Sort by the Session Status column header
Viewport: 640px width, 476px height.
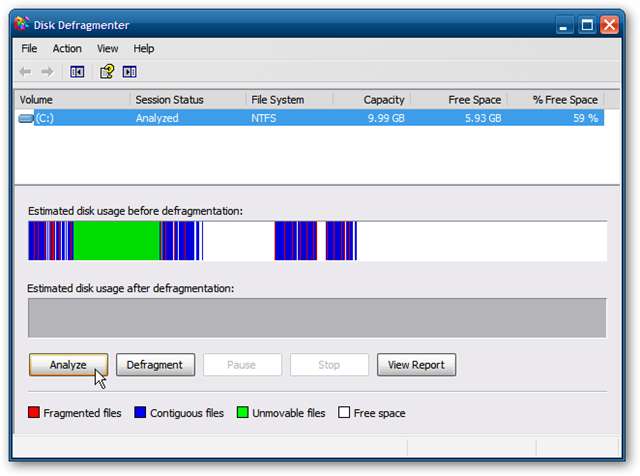(188, 100)
